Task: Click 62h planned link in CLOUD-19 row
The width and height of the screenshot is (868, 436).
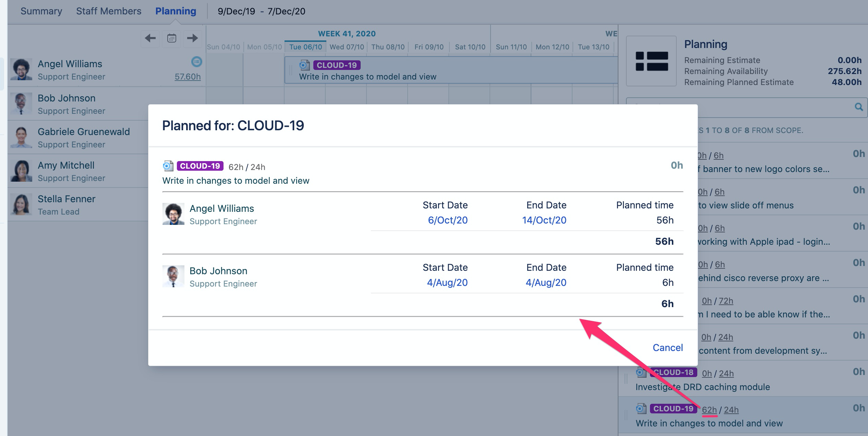Action: coord(709,410)
